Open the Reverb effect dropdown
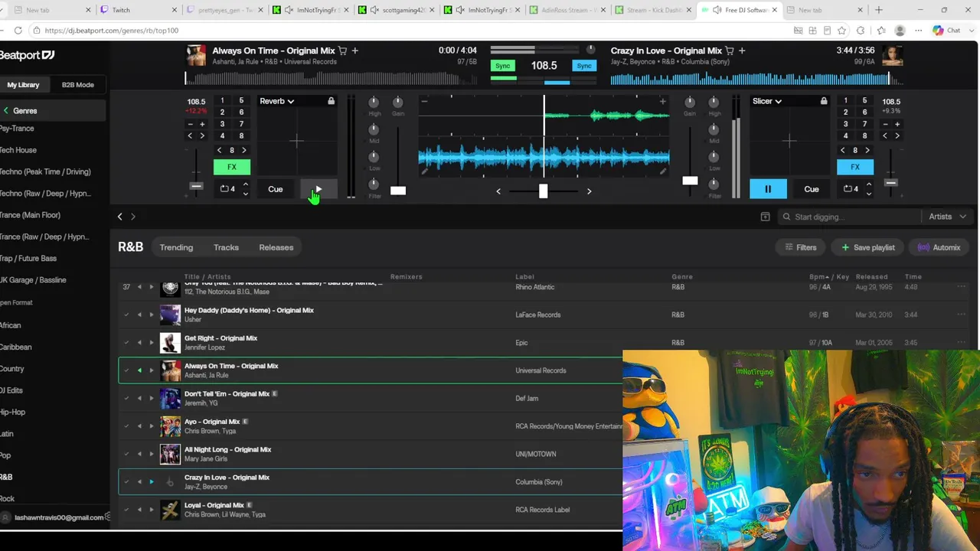The height and width of the screenshot is (551, 980). click(x=276, y=101)
